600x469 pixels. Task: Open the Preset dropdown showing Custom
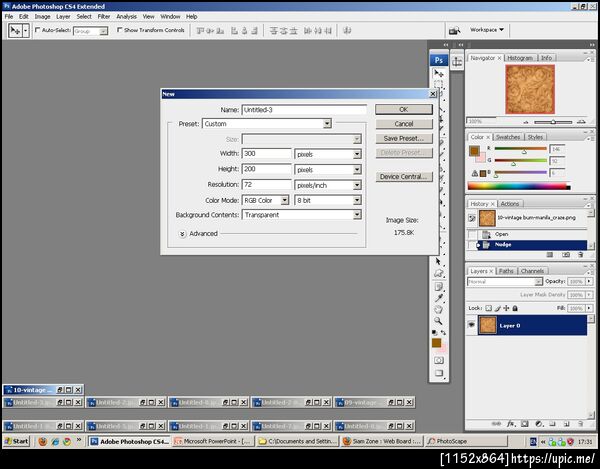pos(267,124)
